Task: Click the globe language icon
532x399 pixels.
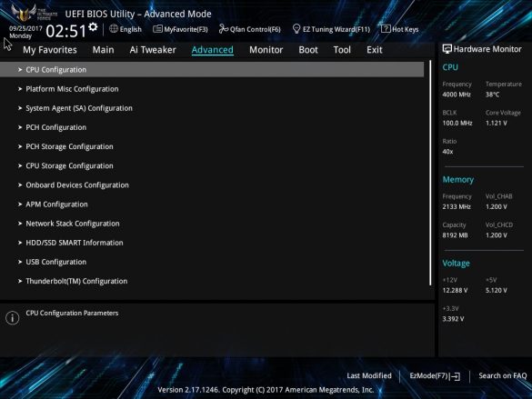Action: click(x=114, y=29)
